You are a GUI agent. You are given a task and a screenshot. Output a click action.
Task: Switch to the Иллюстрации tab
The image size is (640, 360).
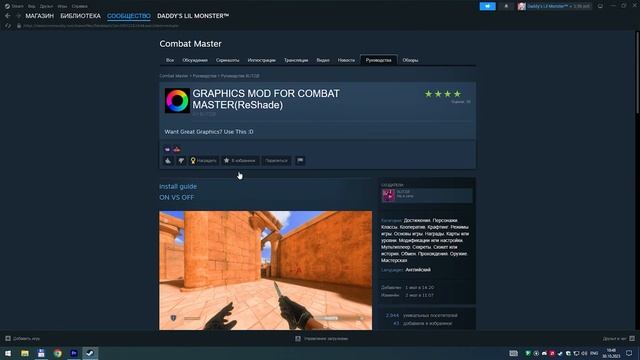262,60
